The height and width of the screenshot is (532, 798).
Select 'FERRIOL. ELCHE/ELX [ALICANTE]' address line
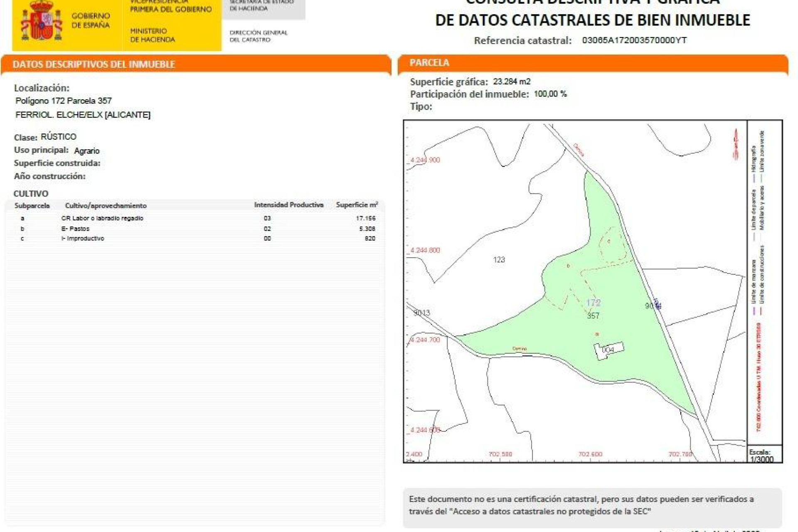83,115
